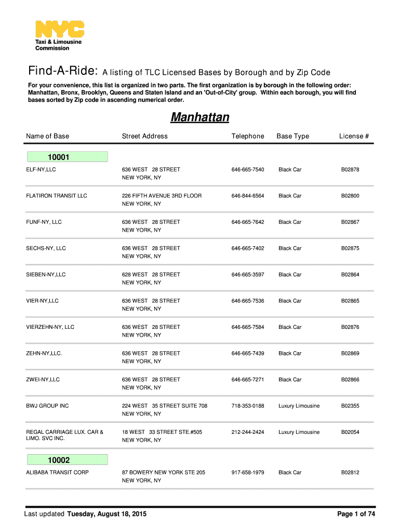
Task: Click the ALIBABA TRANSIT CORP entry
Action: 57,472
